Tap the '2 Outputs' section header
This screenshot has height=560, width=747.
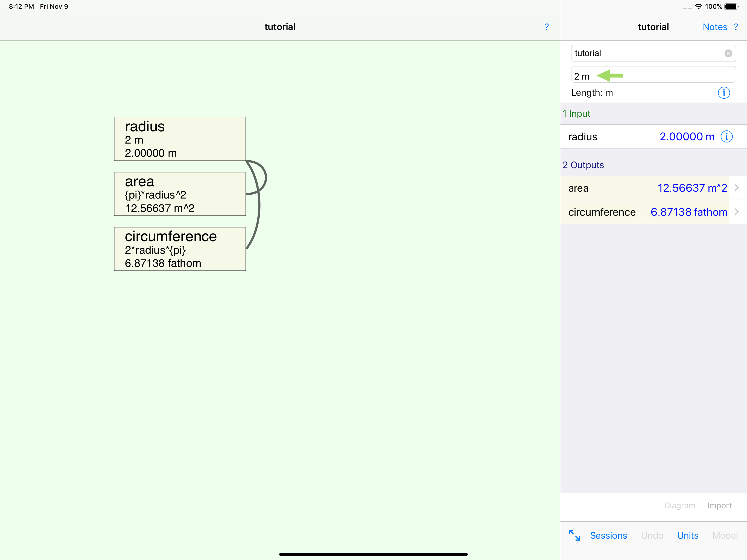point(583,165)
